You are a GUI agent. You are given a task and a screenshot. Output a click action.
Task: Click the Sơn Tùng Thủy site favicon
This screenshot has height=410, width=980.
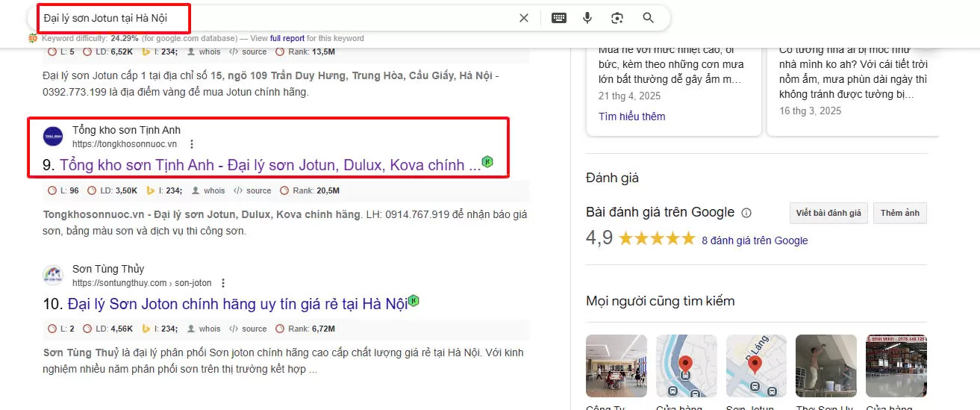[x=53, y=276]
